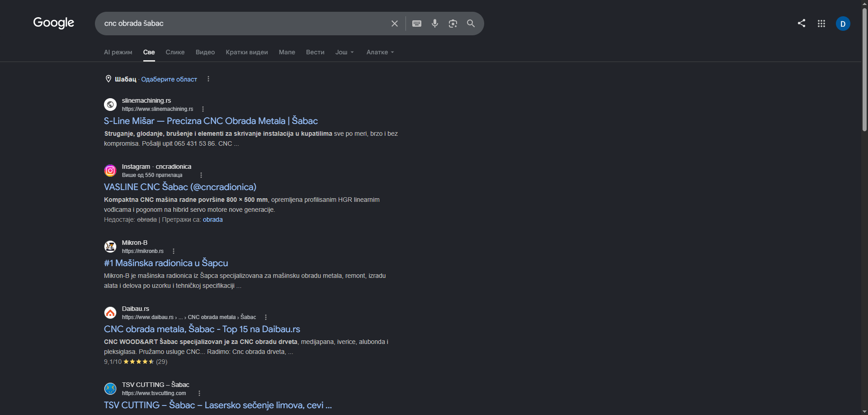
Task: Open options menu for the Mikron-B result
Action: 174,251
